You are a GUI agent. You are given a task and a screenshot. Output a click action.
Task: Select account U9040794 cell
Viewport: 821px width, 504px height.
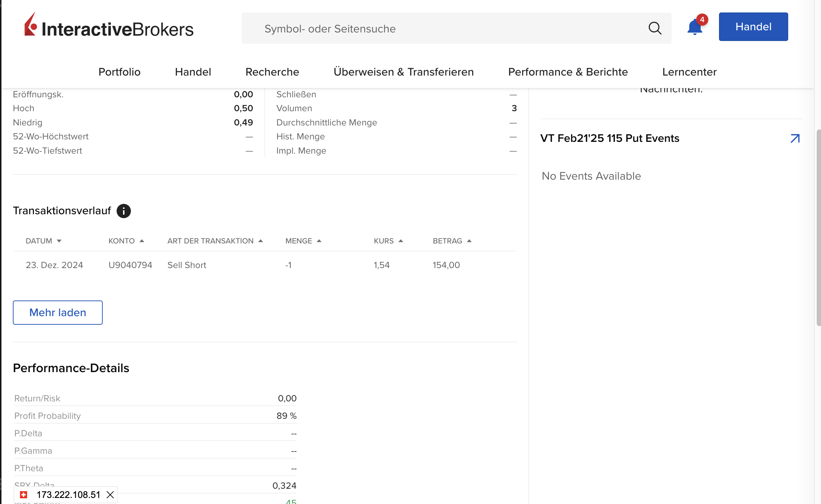coord(130,265)
